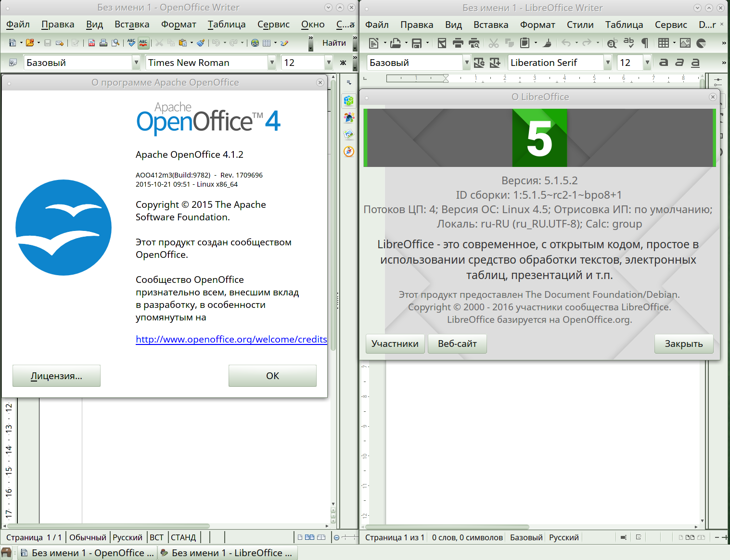Click Export as PDF icon in OpenOffice
The height and width of the screenshot is (560, 730).
point(91,43)
